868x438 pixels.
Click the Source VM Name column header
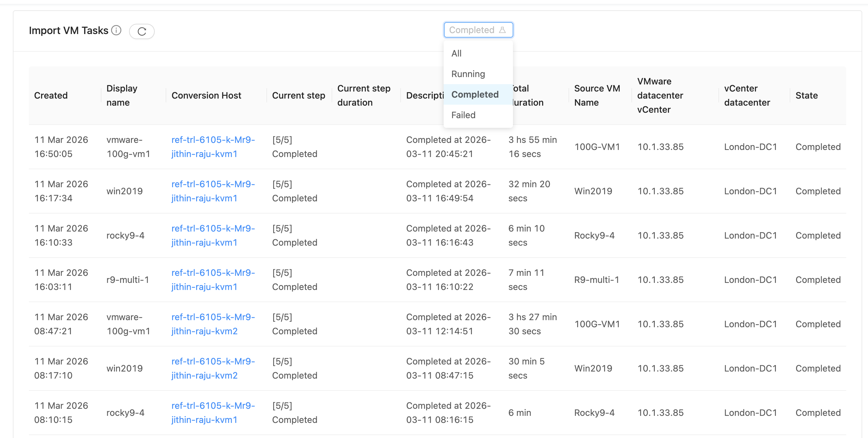click(597, 95)
